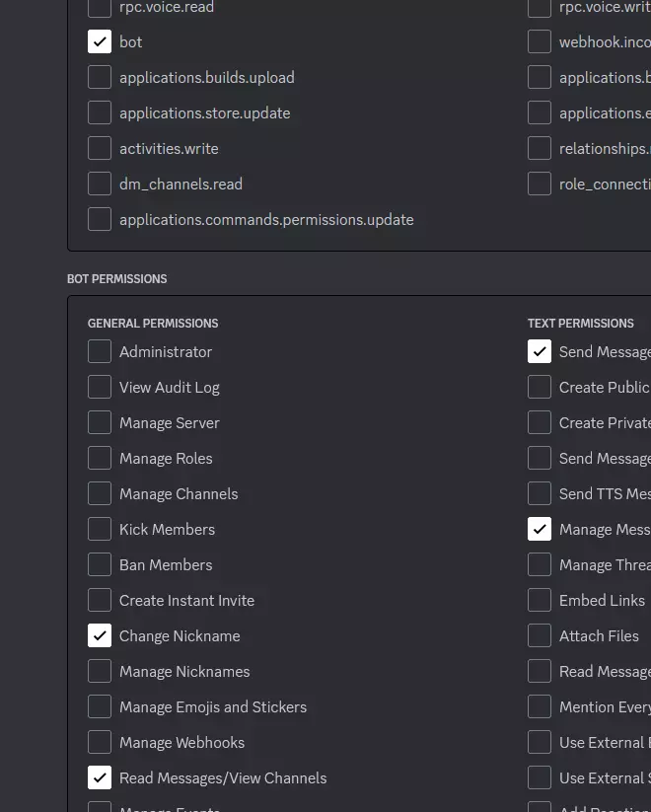Select the Kick Members permission

[x=100, y=530]
